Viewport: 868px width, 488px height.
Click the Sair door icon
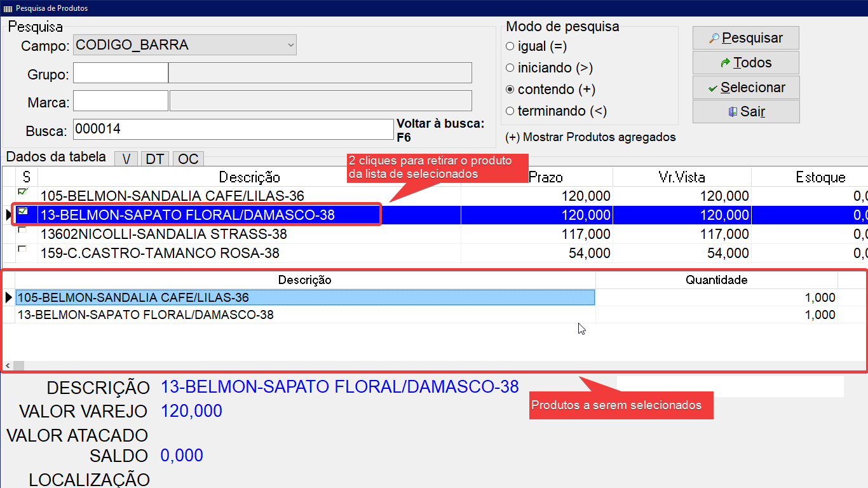(x=733, y=112)
